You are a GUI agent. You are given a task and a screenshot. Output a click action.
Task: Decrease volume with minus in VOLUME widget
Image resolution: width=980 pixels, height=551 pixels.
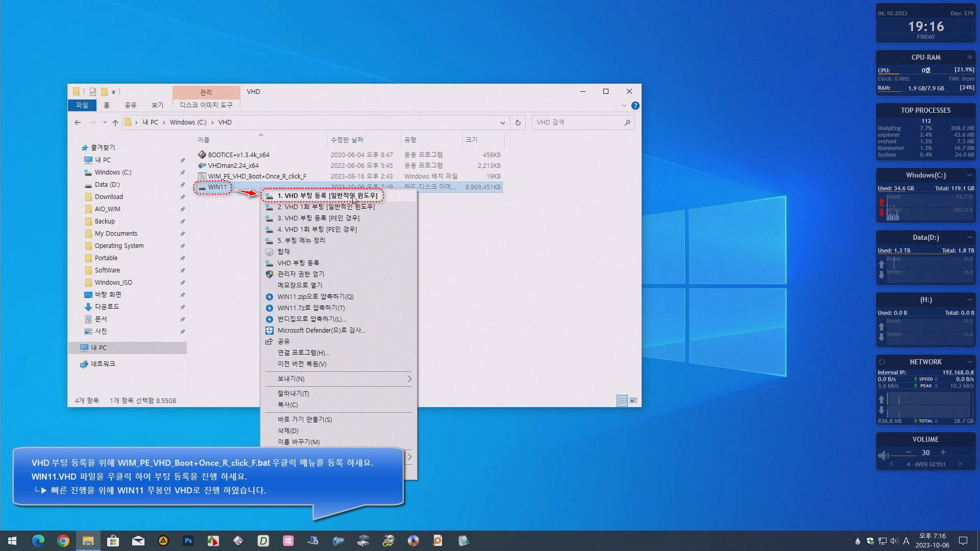tap(909, 452)
